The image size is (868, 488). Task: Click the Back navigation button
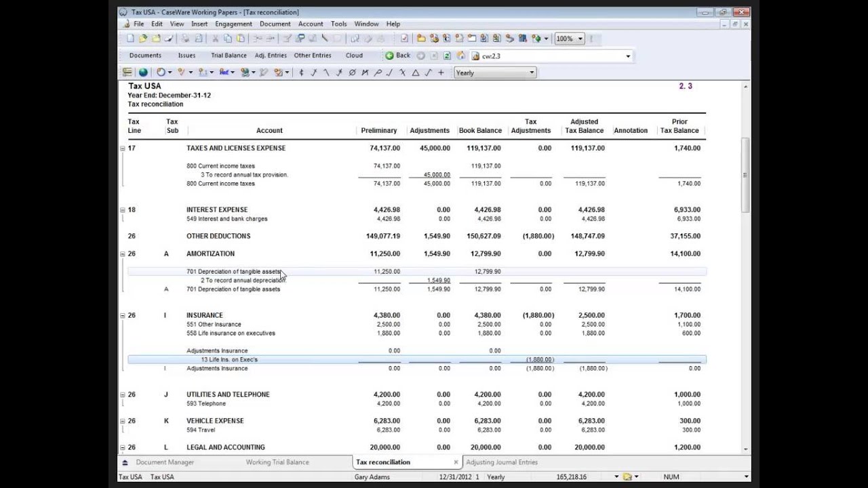[397, 56]
